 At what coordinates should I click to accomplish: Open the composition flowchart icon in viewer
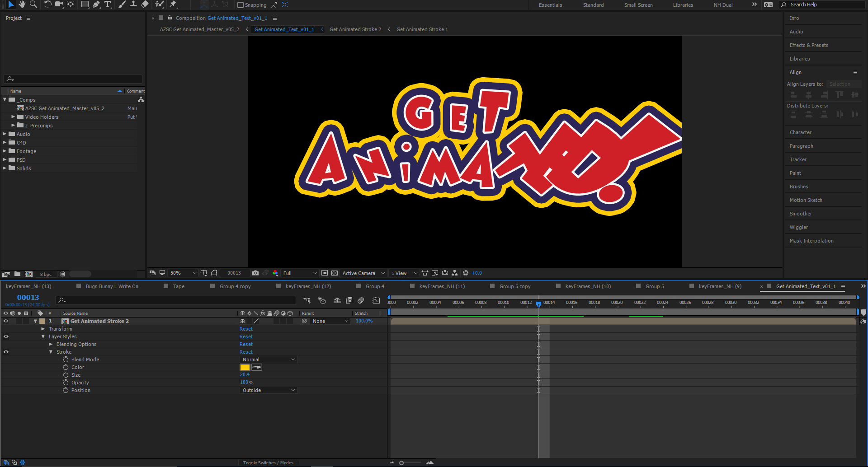pyautogui.click(x=455, y=273)
